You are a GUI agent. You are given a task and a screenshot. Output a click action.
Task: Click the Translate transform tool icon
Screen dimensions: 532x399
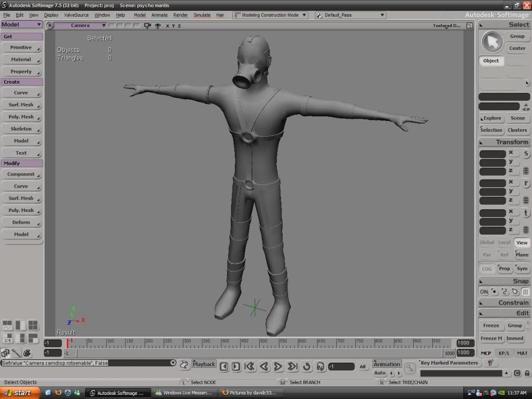coord(526,213)
